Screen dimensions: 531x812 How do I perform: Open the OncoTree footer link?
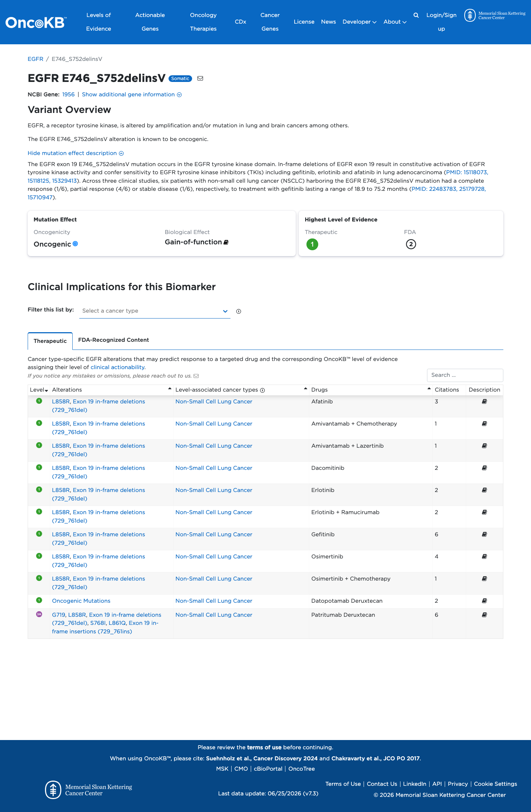pos(302,769)
